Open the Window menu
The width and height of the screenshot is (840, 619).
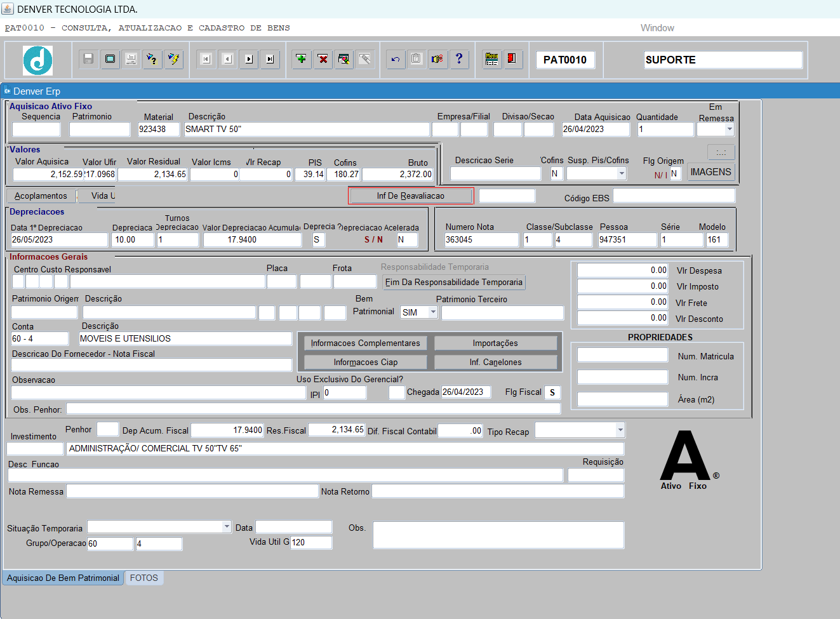tap(657, 28)
